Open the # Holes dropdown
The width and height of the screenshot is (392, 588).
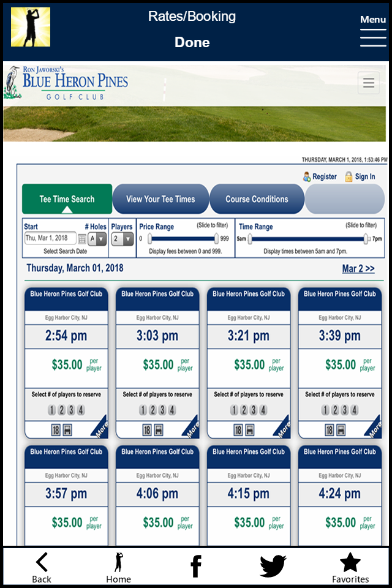coord(97,238)
